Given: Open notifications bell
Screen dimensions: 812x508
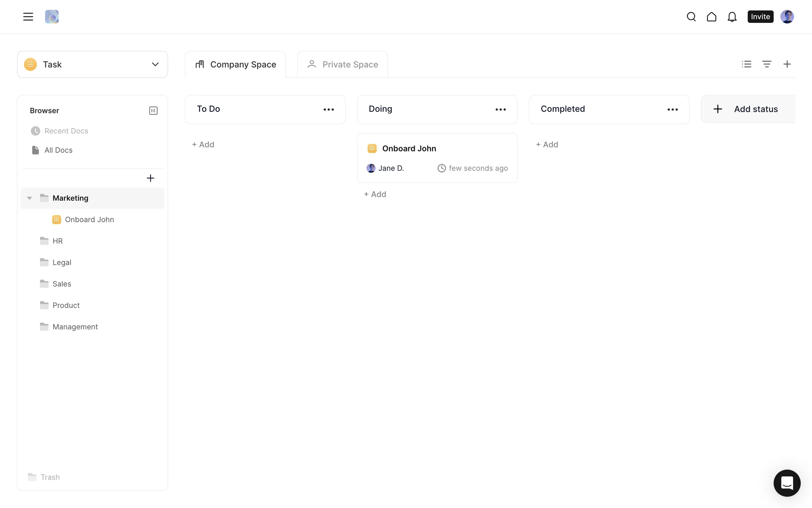Looking at the screenshot, I should coord(732,17).
